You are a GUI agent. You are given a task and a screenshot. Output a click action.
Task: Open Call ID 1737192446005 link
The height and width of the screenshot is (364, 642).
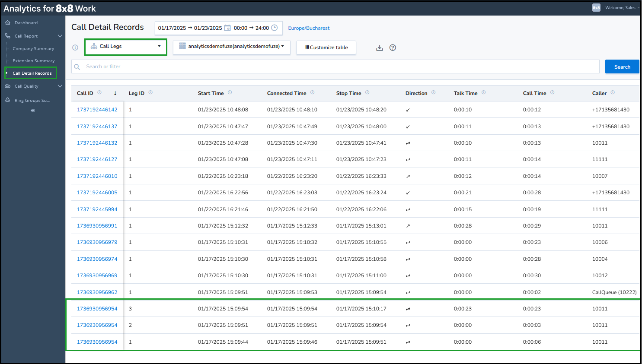97,193
